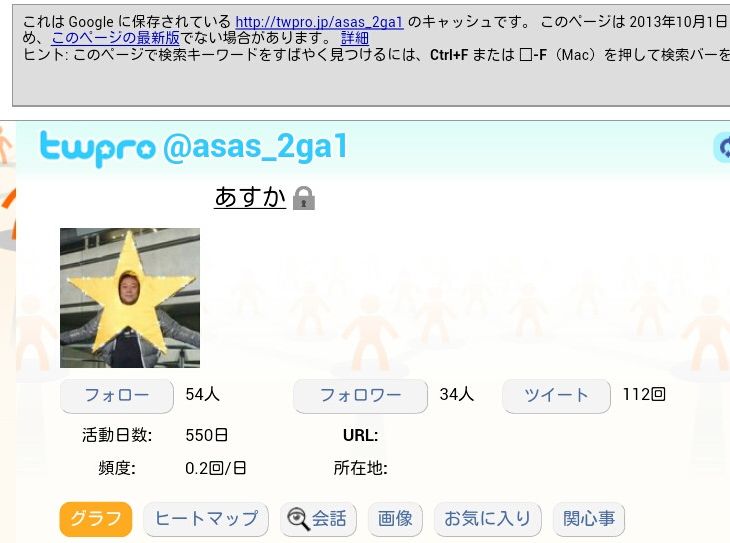This screenshot has height=543, width=730.
Task: Click the あすか profile name link
Action: (x=250, y=197)
